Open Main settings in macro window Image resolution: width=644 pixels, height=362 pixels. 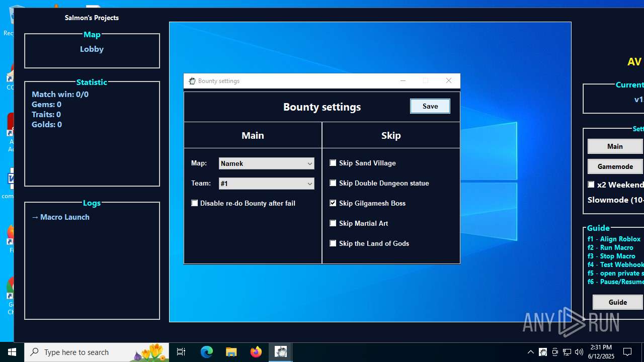pyautogui.click(x=615, y=146)
